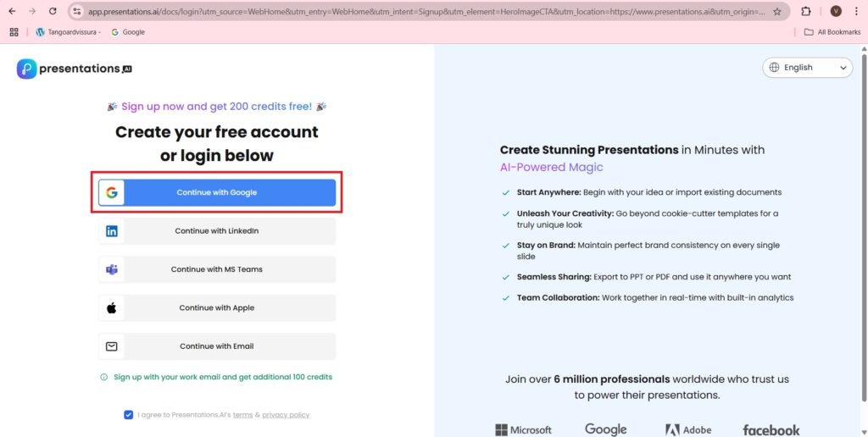Click the globe icon in language selector
Image resolution: width=868 pixels, height=437 pixels.
774,68
